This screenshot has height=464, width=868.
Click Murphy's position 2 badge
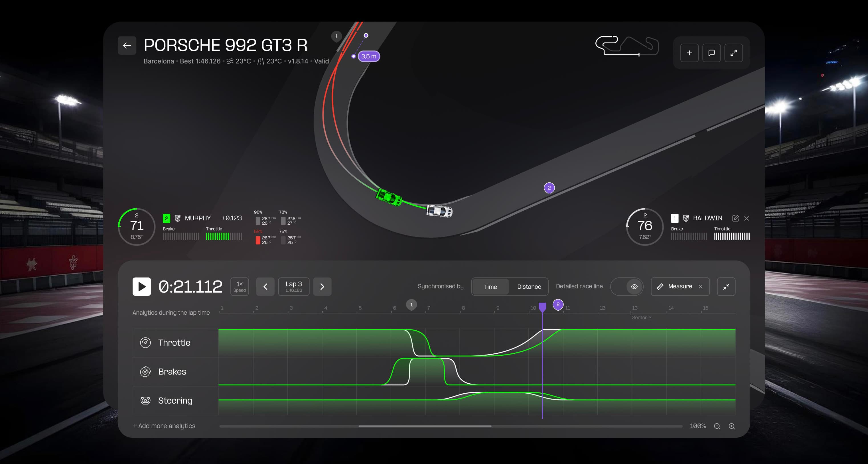point(167,218)
